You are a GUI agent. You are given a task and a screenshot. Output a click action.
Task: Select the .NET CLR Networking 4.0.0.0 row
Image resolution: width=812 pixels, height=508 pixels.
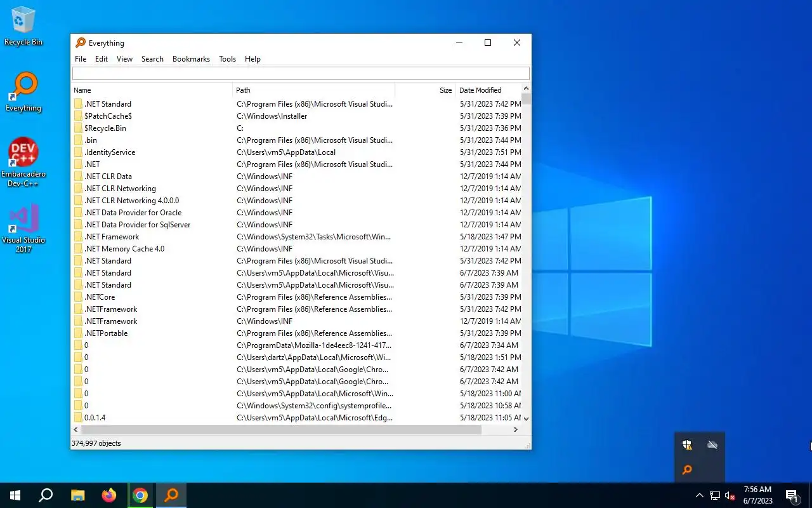tap(296, 201)
